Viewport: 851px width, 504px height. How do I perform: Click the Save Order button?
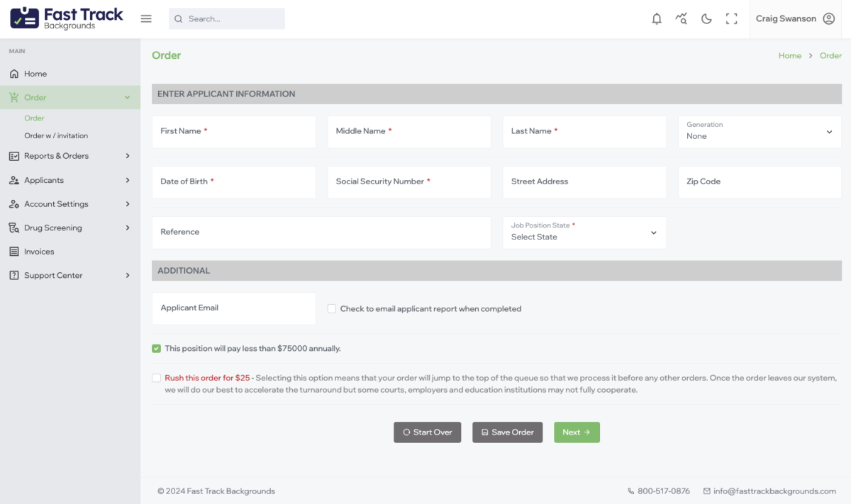point(507,432)
